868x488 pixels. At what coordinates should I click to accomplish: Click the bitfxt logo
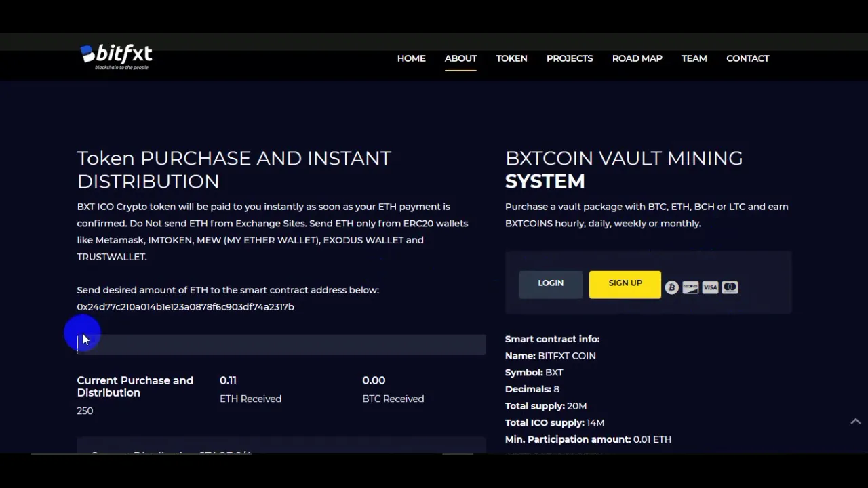coord(117,57)
